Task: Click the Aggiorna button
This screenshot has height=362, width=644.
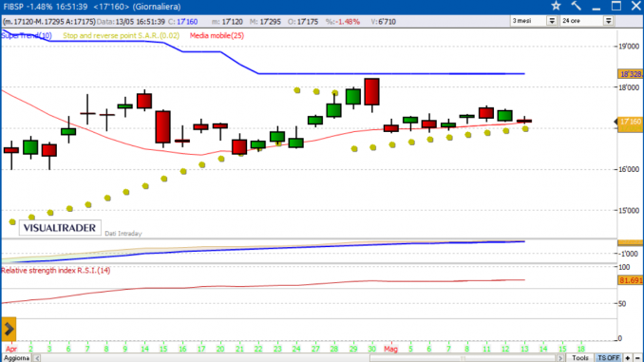Action: coord(16,358)
